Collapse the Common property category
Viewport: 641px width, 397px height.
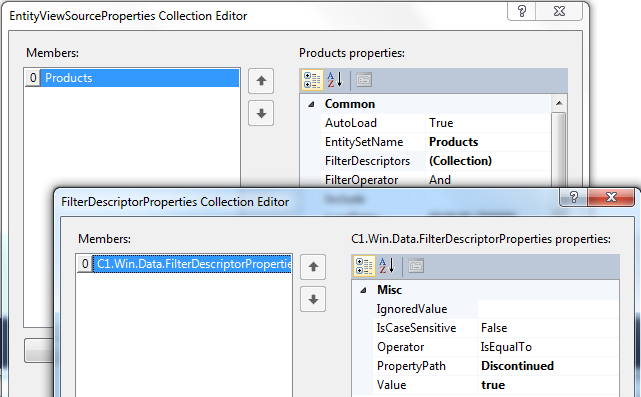pyautogui.click(x=311, y=104)
